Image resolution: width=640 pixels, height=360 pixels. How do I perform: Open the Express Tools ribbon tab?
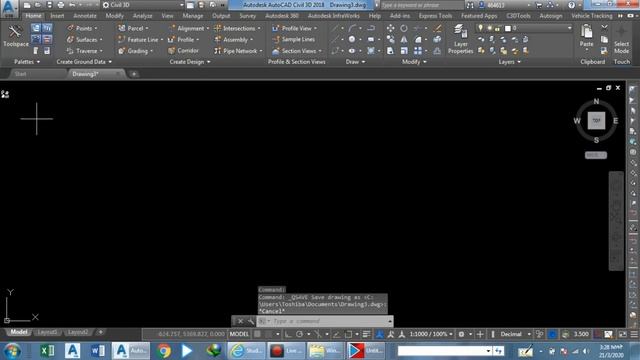(435, 16)
